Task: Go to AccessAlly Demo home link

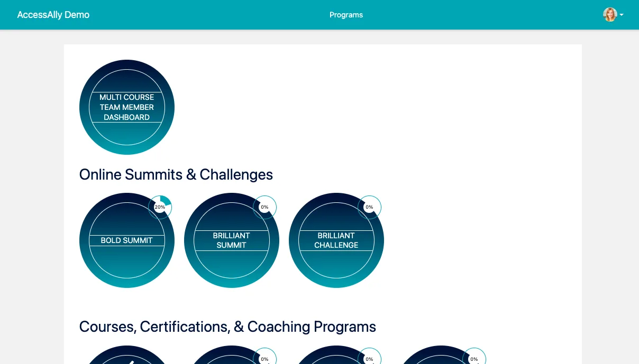Action: (x=53, y=15)
